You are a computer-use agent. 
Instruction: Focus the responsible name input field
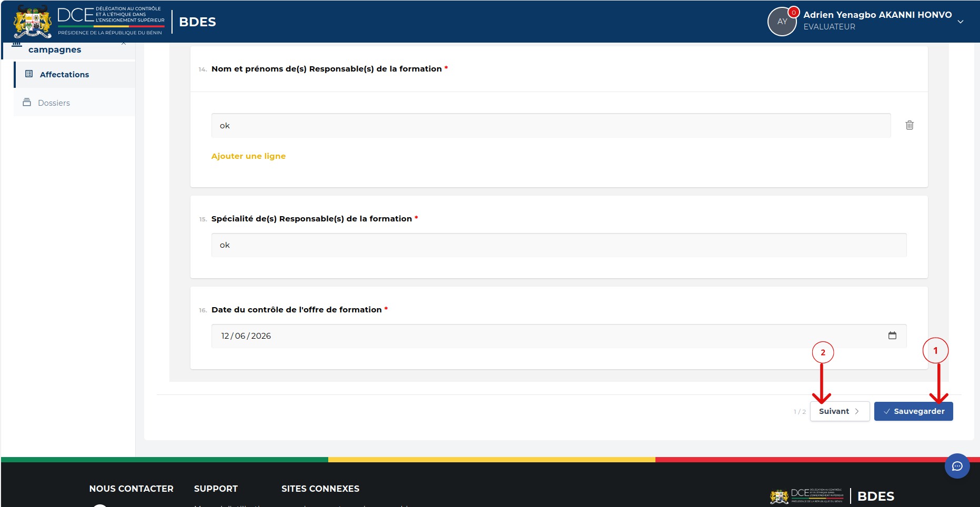pos(551,125)
